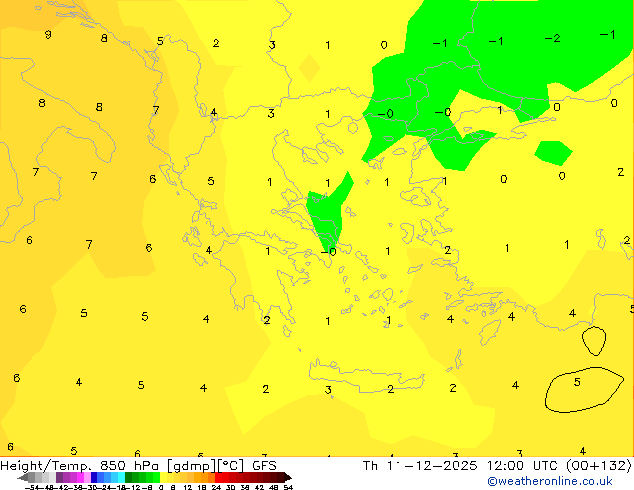Click the small green patch east of Turkey coast
Viewport: 634px width, 490px height.
coord(553,153)
